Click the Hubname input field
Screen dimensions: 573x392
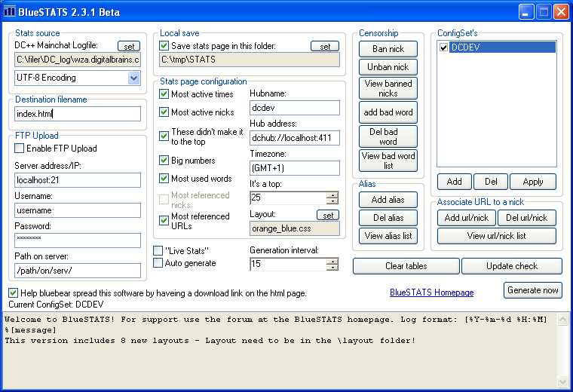click(295, 108)
